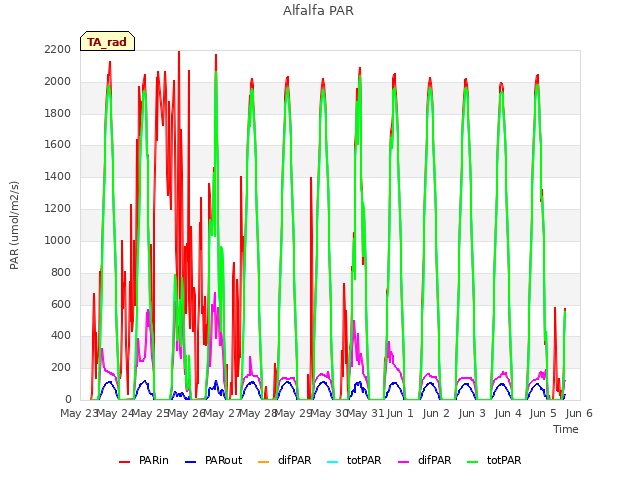The width and height of the screenshot is (640, 480).
Task: Click the 0 y-axis tick label
Action: coord(68,399)
